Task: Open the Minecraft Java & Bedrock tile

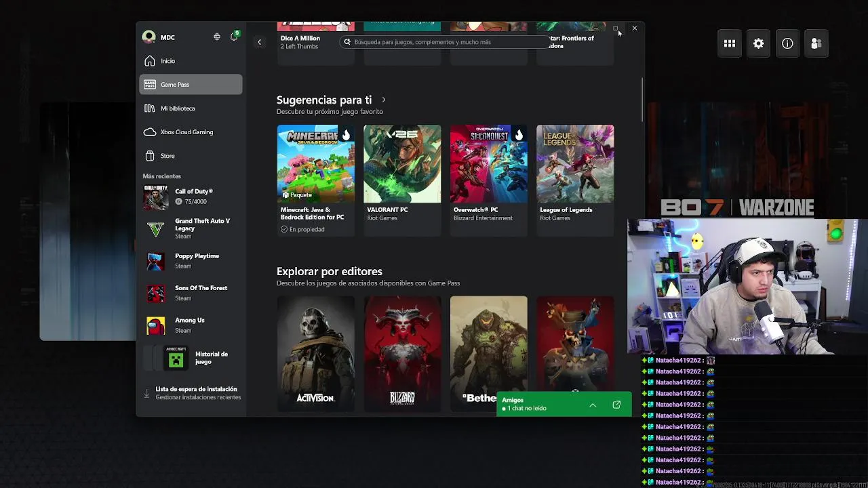Action: point(315,180)
